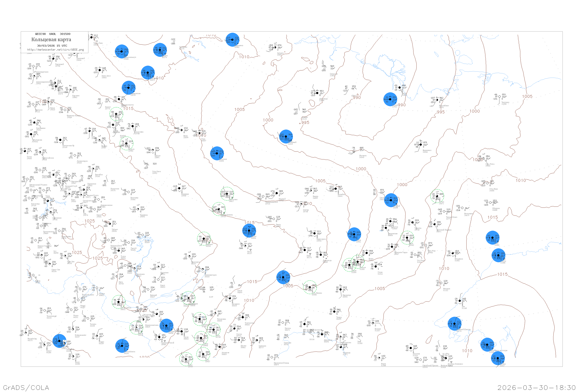The image size is (588, 392).
Task: Select the blue Nikolaevsk-na-Amure station marker
Action: click(x=487, y=345)
